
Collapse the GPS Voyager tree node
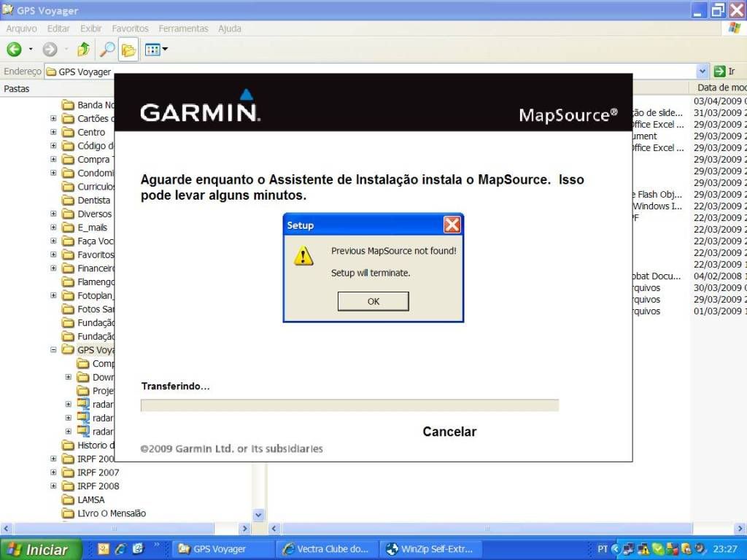click(53, 350)
